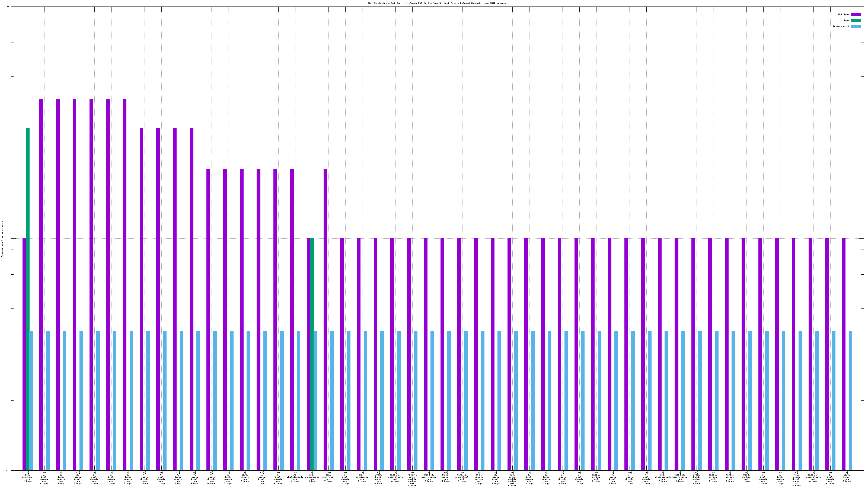The height and width of the screenshot is (488, 868).
Task: Click the 'zen.spamhaus.org 7 hops' axis label
Action: (x=328, y=477)
